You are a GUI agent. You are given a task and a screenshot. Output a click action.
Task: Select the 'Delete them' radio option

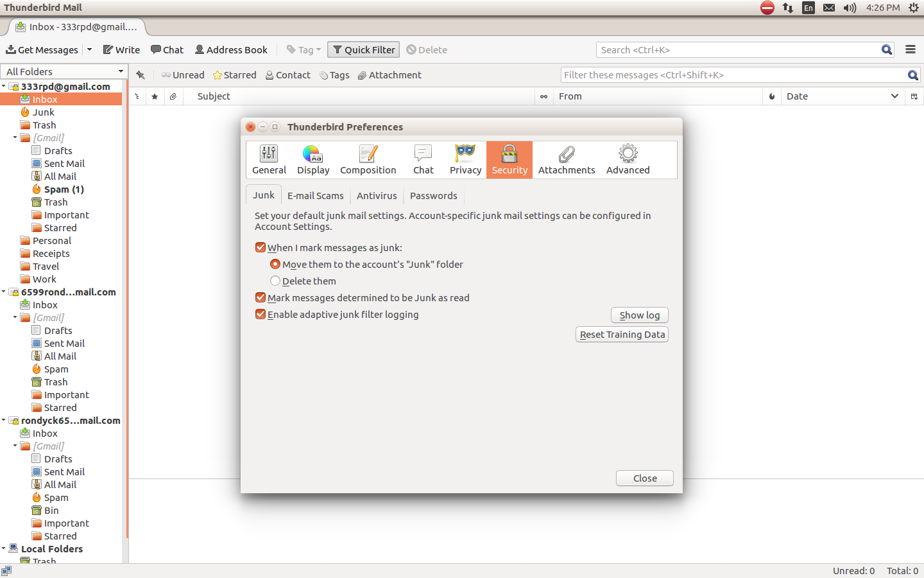(275, 281)
